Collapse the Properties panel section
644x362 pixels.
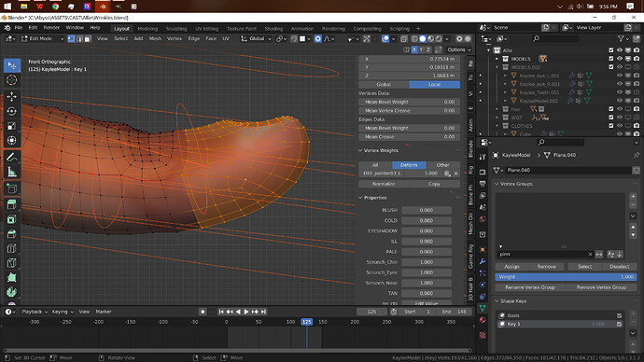pyautogui.click(x=360, y=198)
